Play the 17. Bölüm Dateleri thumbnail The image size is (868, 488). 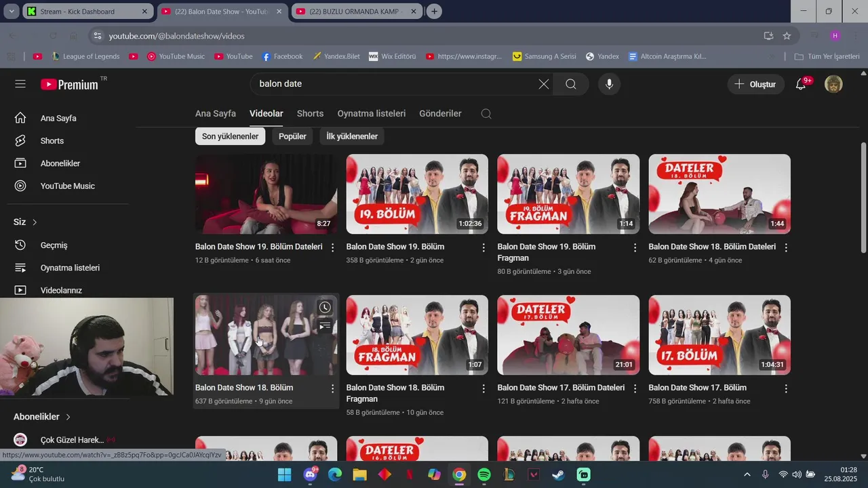568,335
